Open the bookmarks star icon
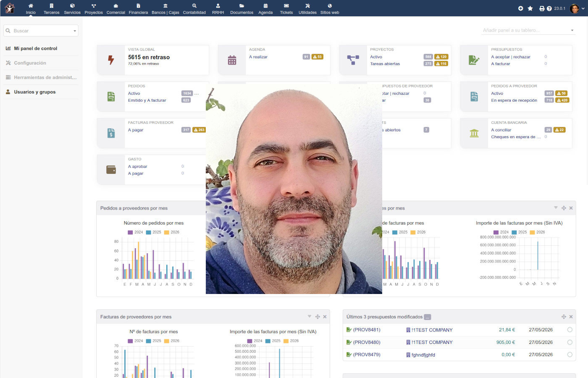 [530, 8]
